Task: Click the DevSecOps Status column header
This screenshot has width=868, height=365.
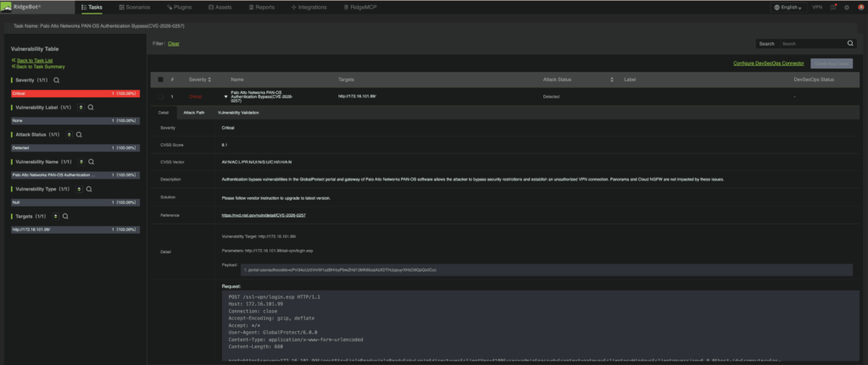Action: click(x=814, y=80)
